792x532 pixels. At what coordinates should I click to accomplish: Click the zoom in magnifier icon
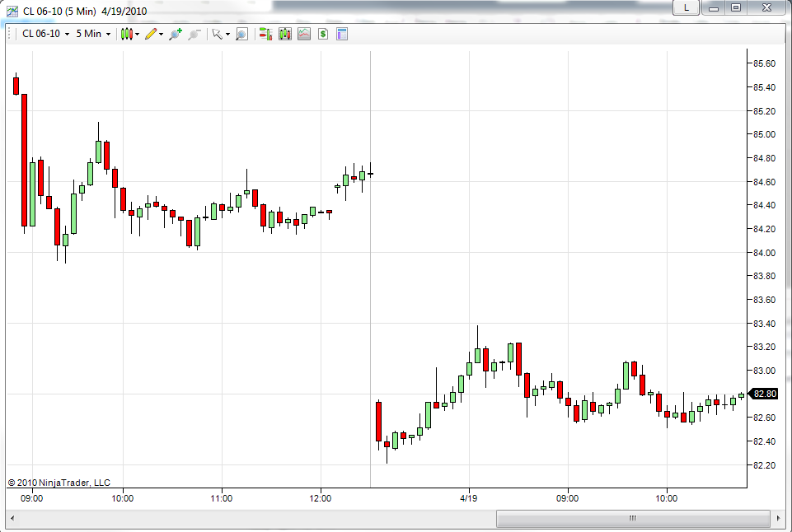coord(176,34)
